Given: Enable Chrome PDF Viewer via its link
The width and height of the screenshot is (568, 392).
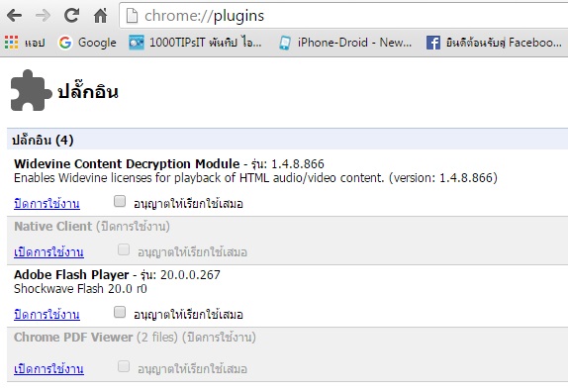Looking at the screenshot, I should coord(48,368).
